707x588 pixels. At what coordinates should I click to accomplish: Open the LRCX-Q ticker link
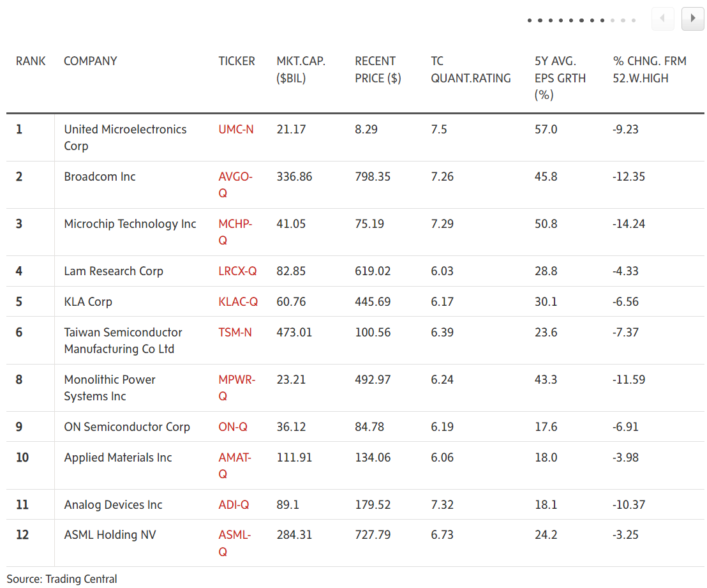pyautogui.click(x=237, y=271)
